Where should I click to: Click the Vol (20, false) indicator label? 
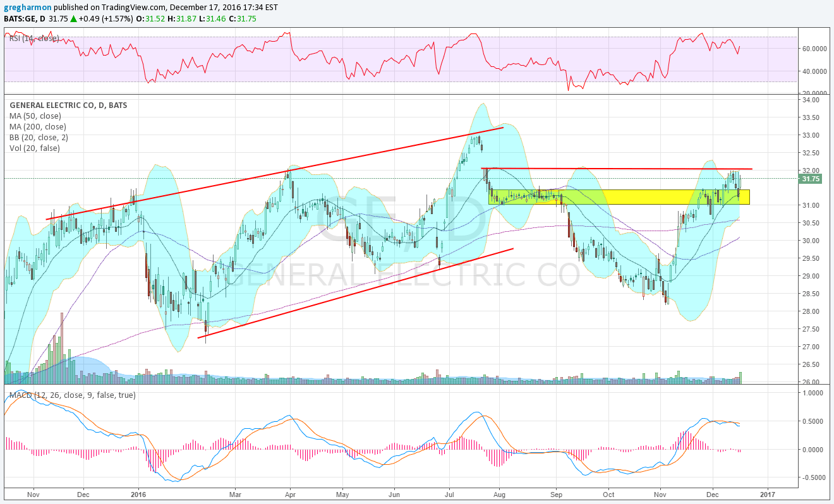pyautogui.click(x=34, y=148)
